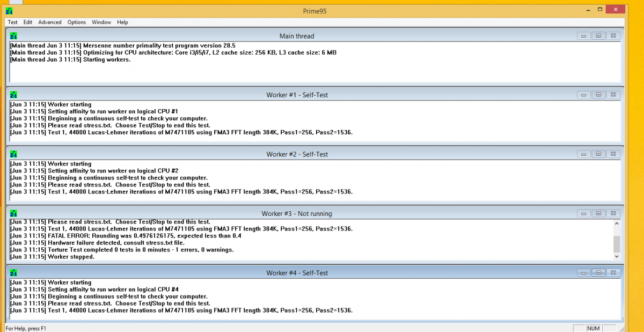This screenshot has height=332, width=644.
Task: Click scroll-down arrow in Worker #3 window
Action: (617, 256)
